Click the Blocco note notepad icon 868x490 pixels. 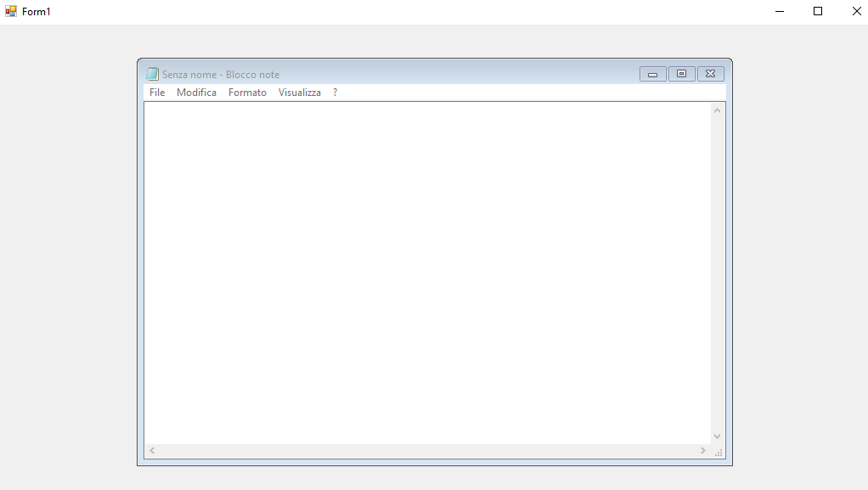click(x=152, y=74)
